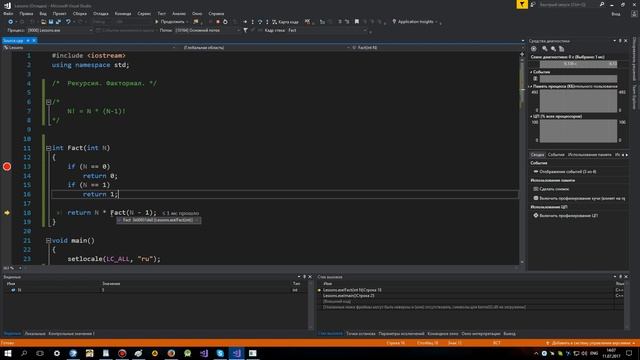Click the Save file floppy disk icon
The width and height of the screenshot is (640, 360).
(51, 22)
